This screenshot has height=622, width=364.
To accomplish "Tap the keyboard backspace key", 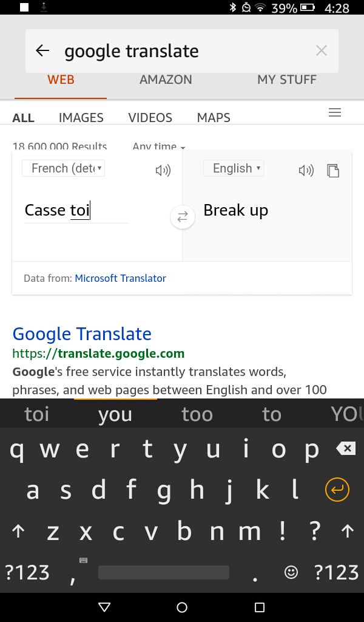I will click(346, 449).
